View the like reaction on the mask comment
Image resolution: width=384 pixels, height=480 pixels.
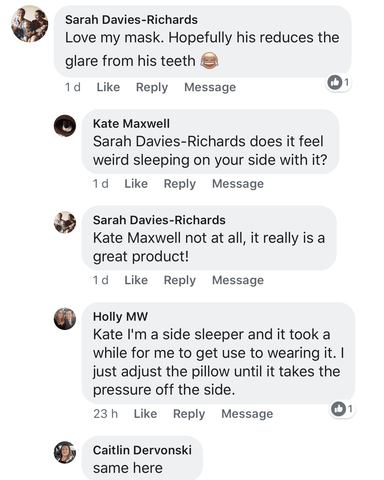click(338, 82)
